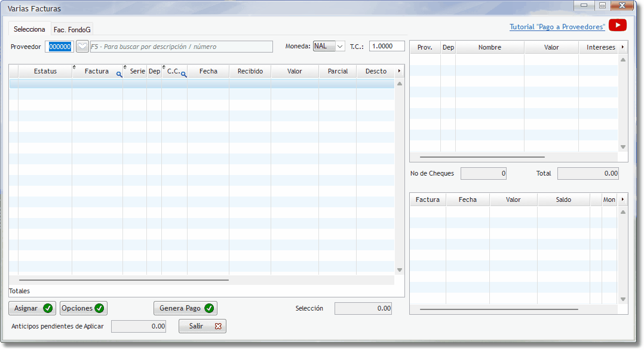Click the Factura column search magnifier

[119, 74]
